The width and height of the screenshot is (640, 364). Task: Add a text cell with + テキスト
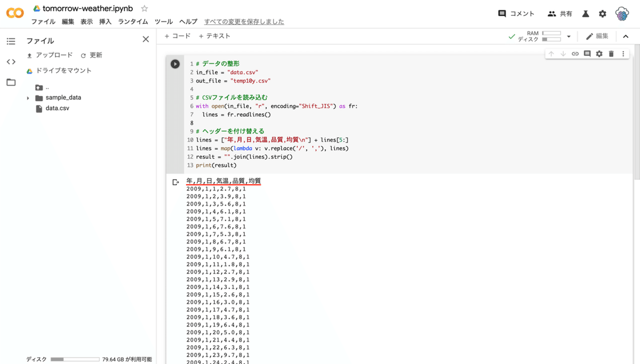[214, 36]
